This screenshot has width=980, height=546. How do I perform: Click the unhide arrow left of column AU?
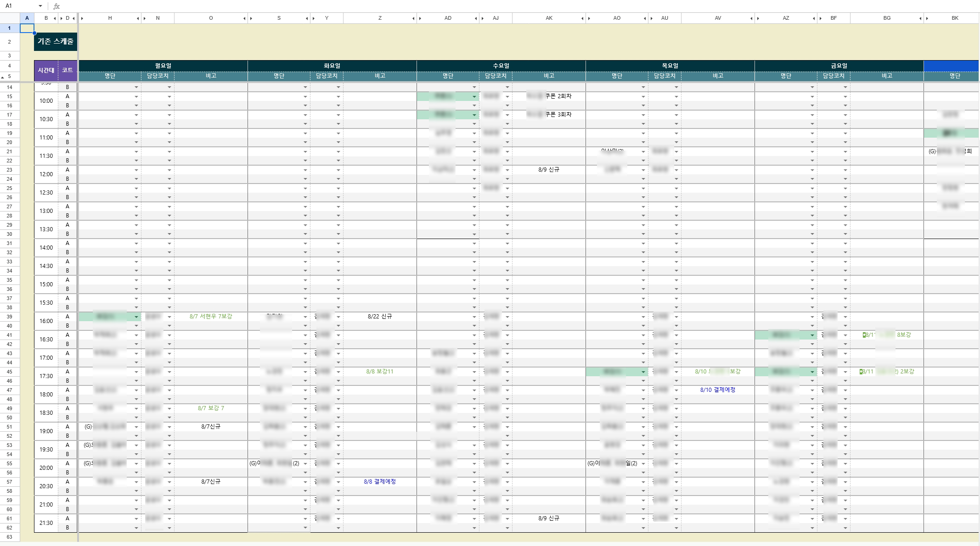[x=652, y=18]
